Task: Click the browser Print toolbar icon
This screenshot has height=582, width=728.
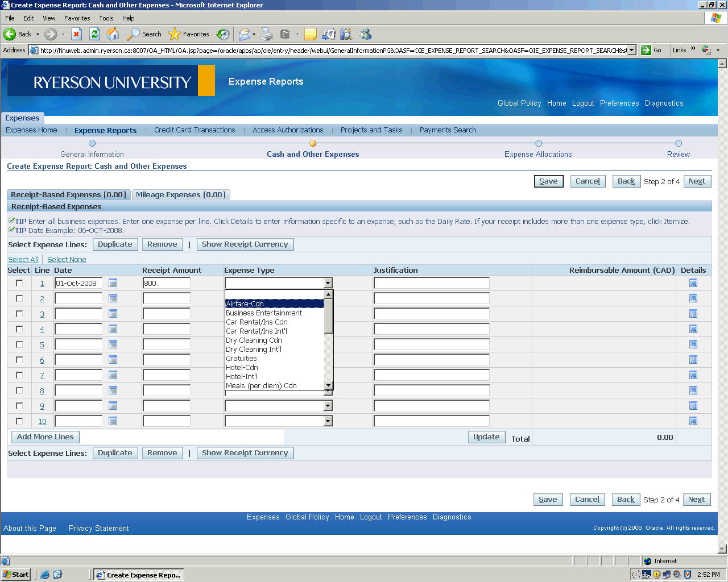Action: tap(267, 34)
